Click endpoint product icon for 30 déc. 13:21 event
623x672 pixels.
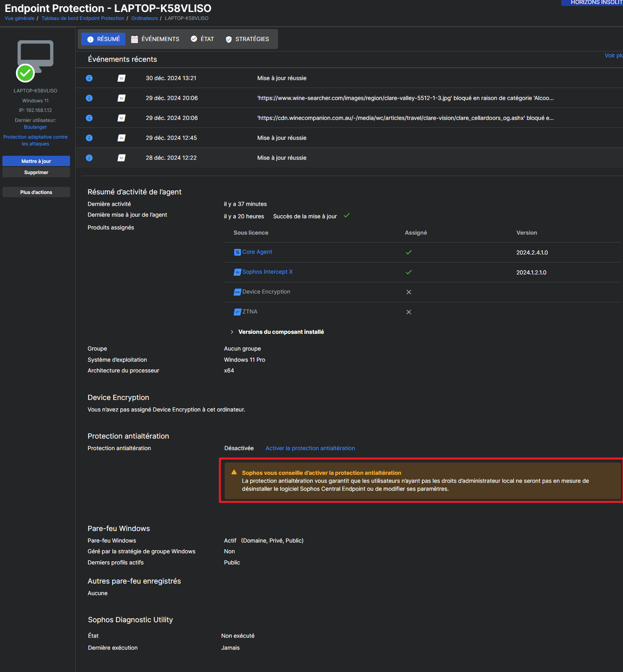[x=121, y=78]
